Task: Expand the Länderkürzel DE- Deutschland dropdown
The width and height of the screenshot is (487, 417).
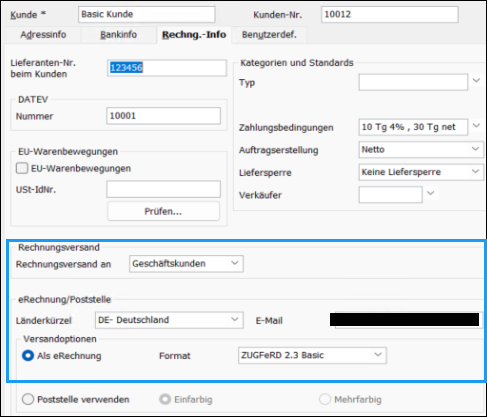Action: pos(169,320)
